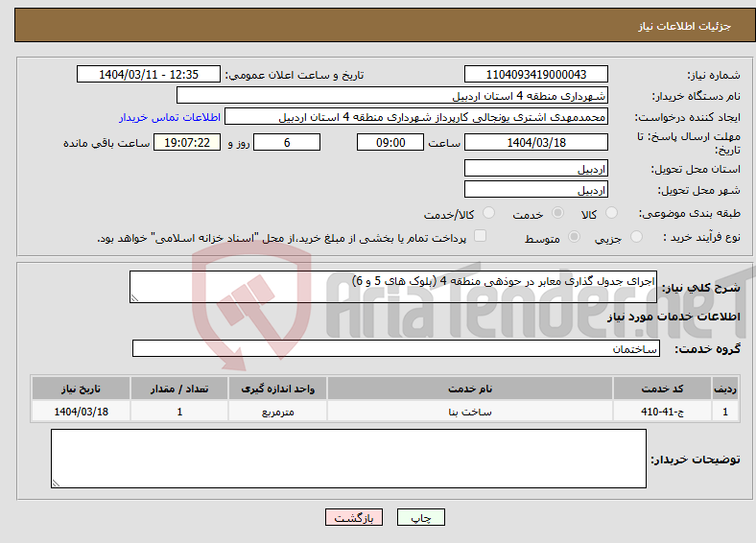Click the تاریخ نیاز column header
The image size is (756, 543).
81,389
